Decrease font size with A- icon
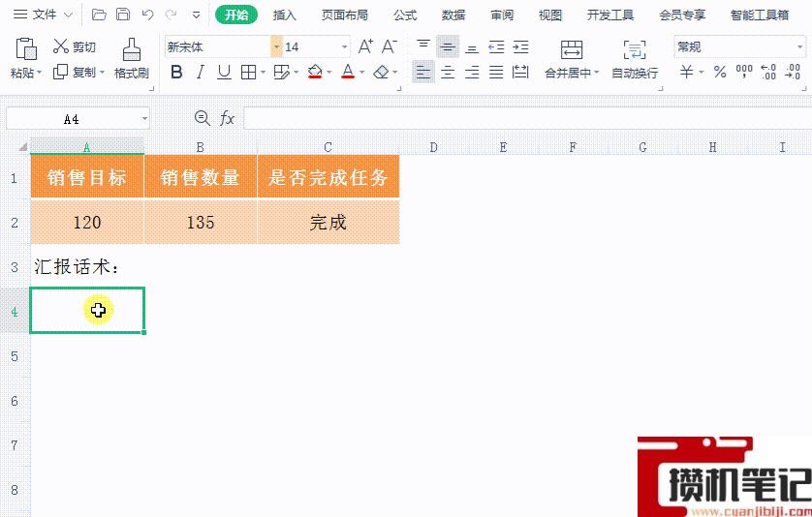This screenshot has width=812, height=517. click(x=389, y=46)
